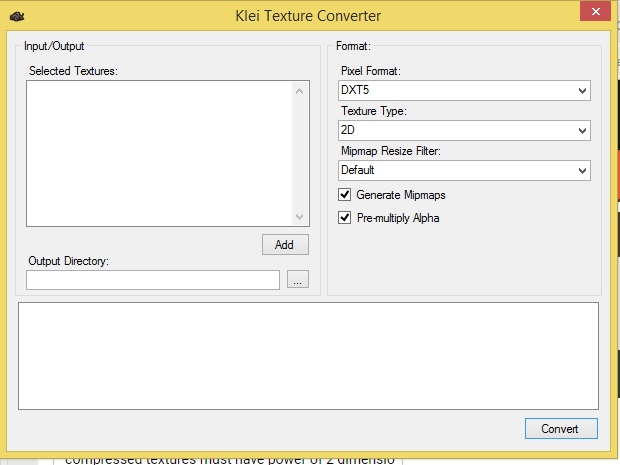Click inside the large log output box
Image resolution: width=620 pixels, height=465 pixels.
[309, 355]
